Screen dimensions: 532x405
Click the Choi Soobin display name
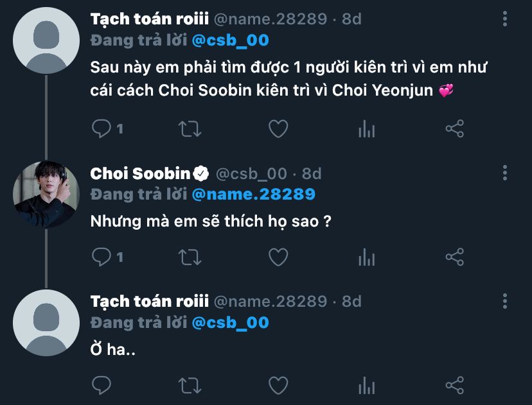coord(141,173)
